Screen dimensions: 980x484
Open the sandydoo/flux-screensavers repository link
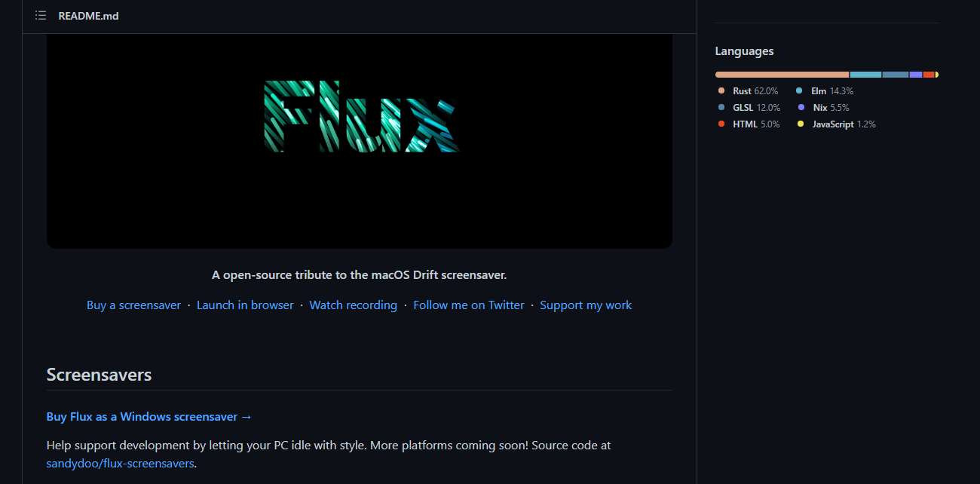(x=120, y=464)
